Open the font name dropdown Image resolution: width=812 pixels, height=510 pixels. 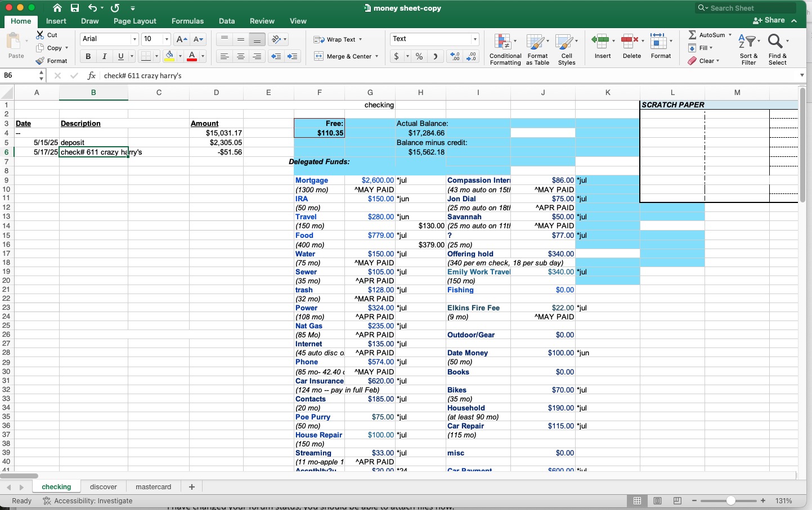pyautogui.click(x=134, y=39)
